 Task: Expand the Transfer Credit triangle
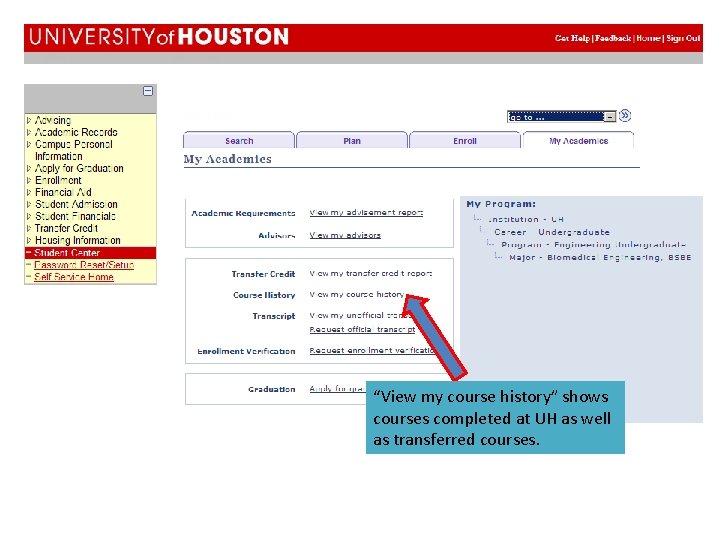tap(29, 228)
